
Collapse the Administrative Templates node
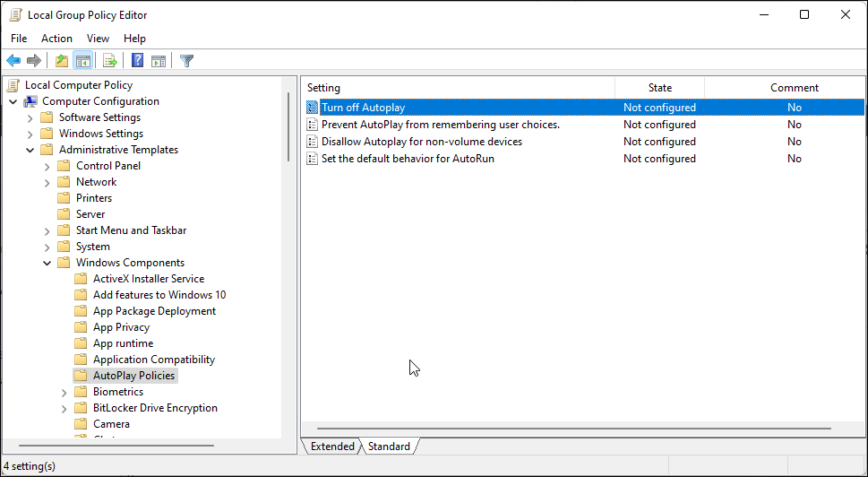pyautogui.click(x=30, y=150)
